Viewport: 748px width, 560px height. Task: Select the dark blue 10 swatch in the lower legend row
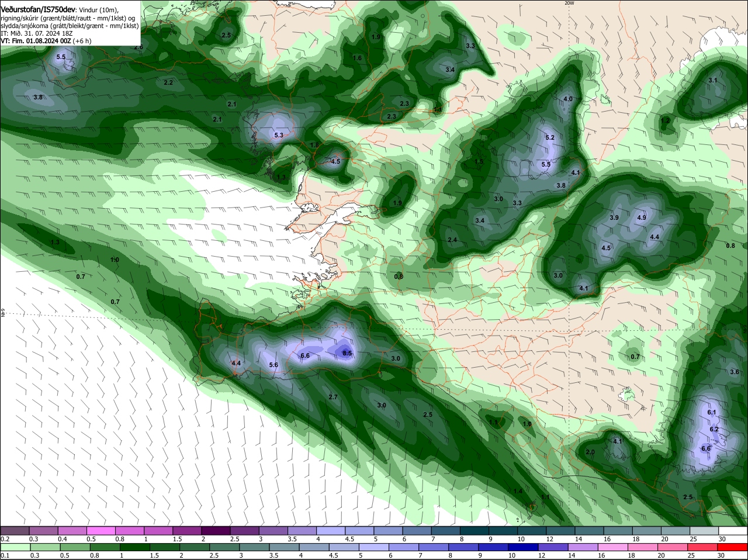pos(523,547)
